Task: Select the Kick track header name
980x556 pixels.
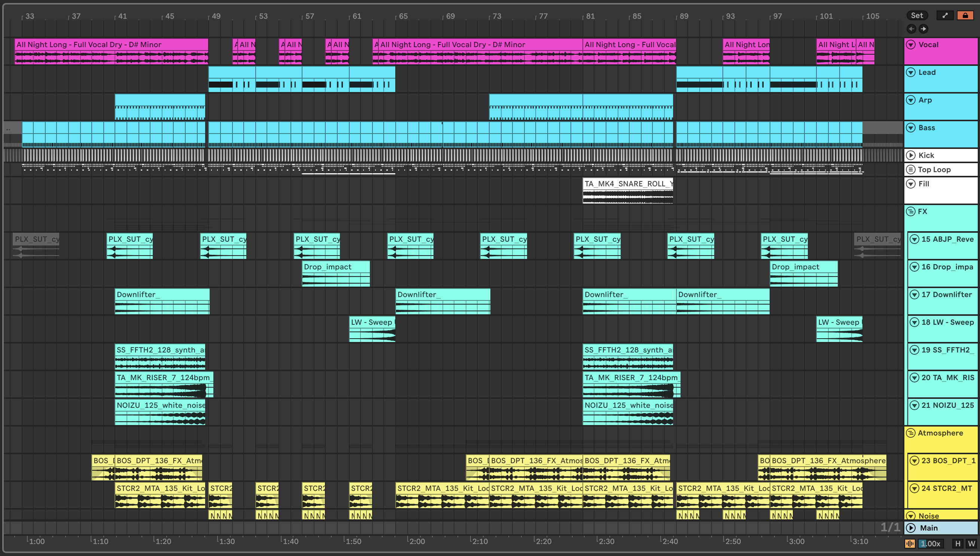Action: (926, 155)
